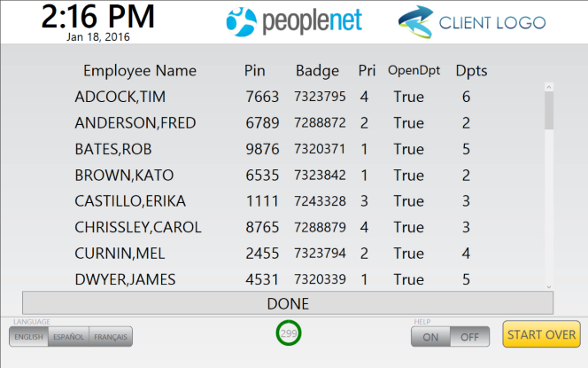The height and width of the screenshot is (368, 588).
Task: Click the 2:16 PM clock display
Action: pos(98,17)
